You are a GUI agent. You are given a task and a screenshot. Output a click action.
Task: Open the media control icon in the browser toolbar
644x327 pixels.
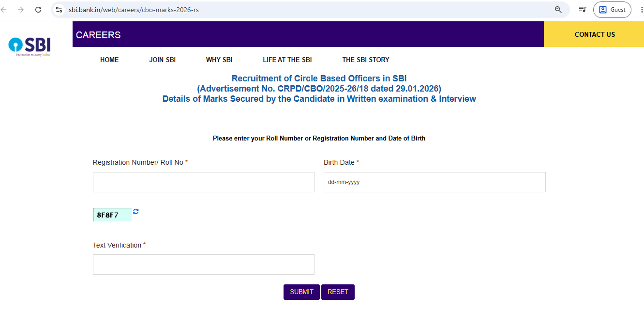pyautogui.click(x=583, y=10)
